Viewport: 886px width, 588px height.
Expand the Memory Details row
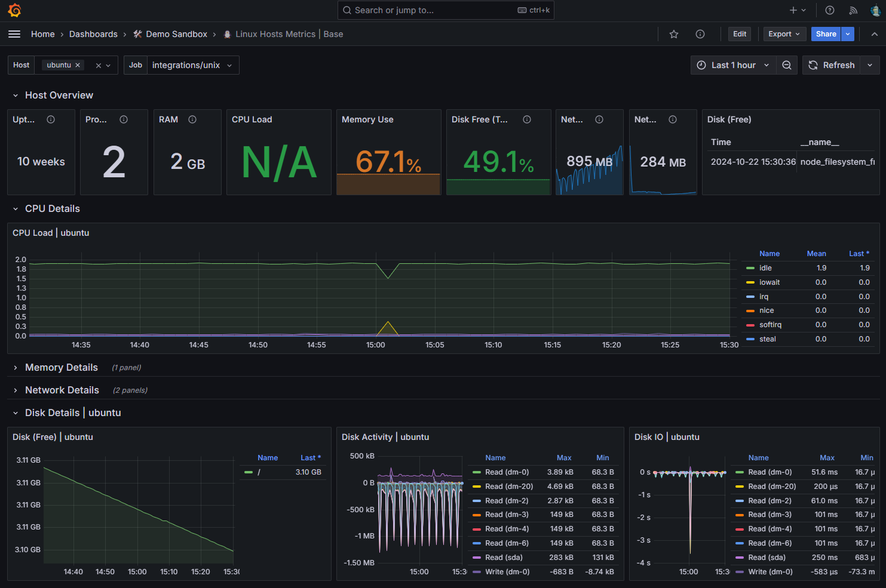61,368
